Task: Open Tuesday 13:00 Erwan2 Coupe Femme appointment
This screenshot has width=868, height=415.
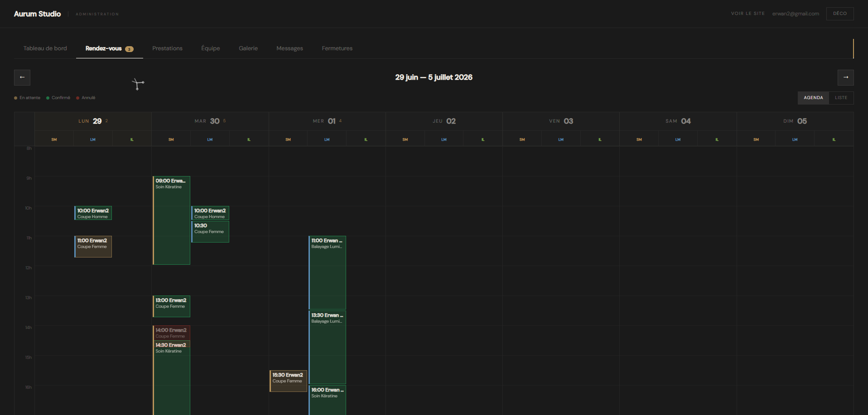Action: [x=171, y=306]
